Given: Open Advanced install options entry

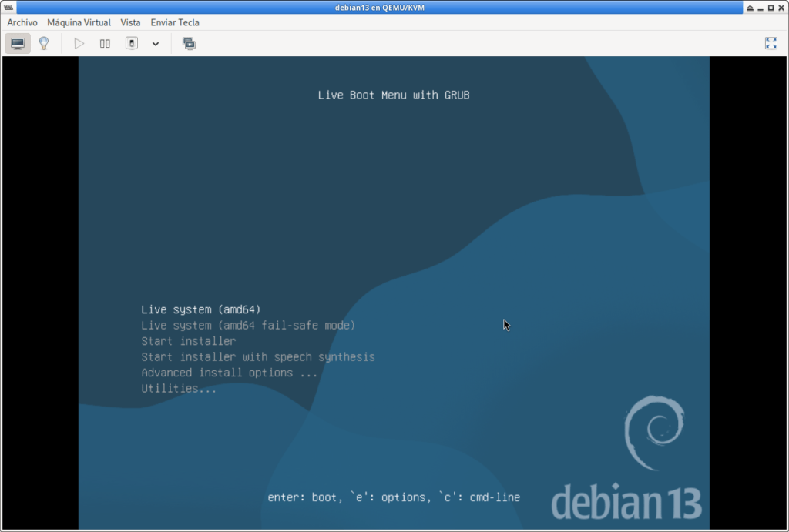Looking at the screenshot, I should point(229,373).
